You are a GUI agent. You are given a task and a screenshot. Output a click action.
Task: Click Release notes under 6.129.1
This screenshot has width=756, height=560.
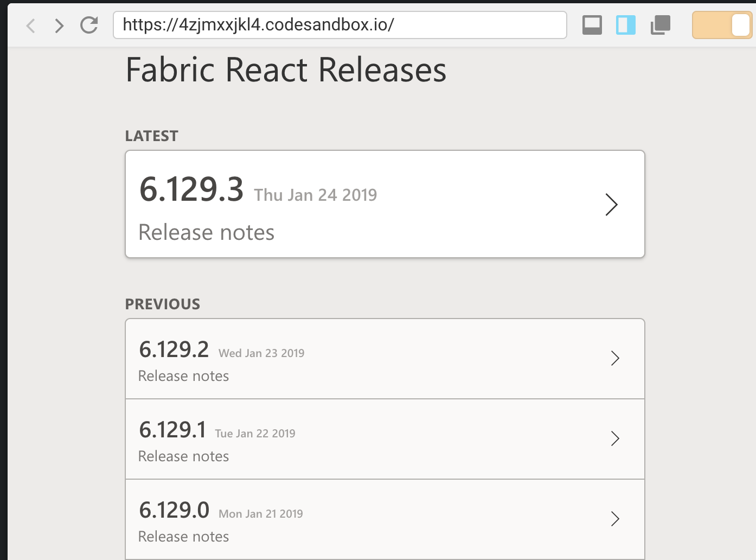pos(184,456)
